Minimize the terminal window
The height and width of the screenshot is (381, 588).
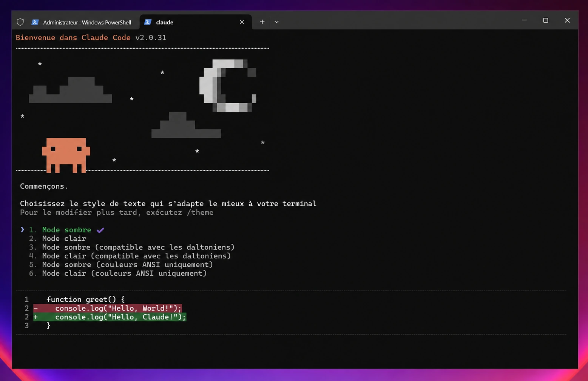(524, 20)
